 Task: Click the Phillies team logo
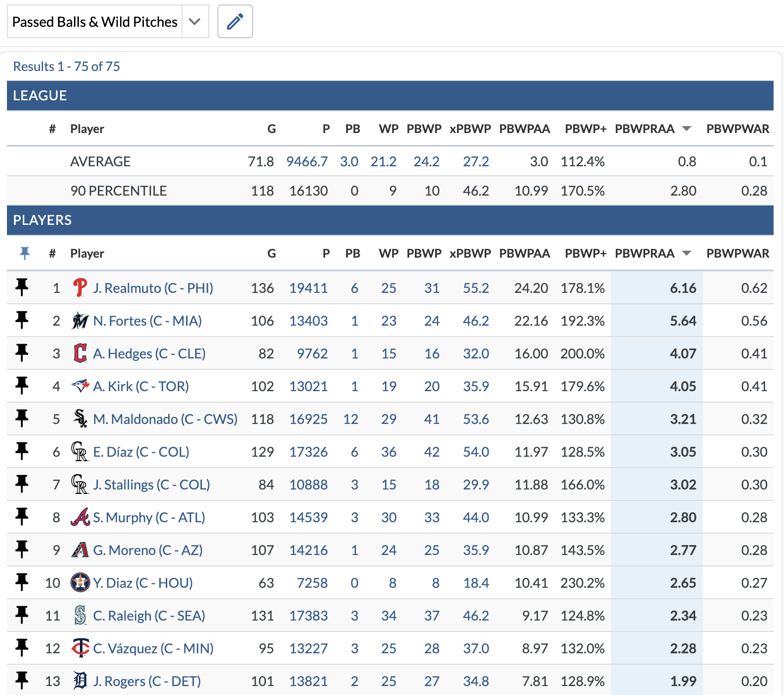pyautogui.click(x=80, y=287)
